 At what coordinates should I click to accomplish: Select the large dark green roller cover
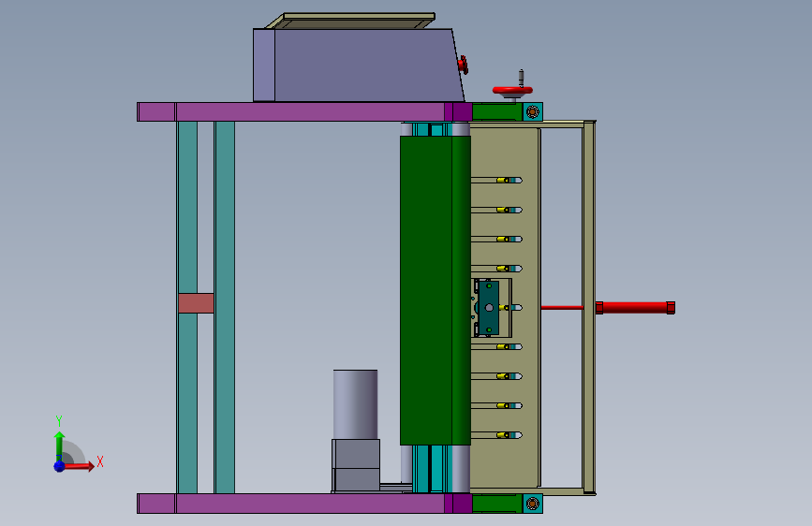(435, 290)
